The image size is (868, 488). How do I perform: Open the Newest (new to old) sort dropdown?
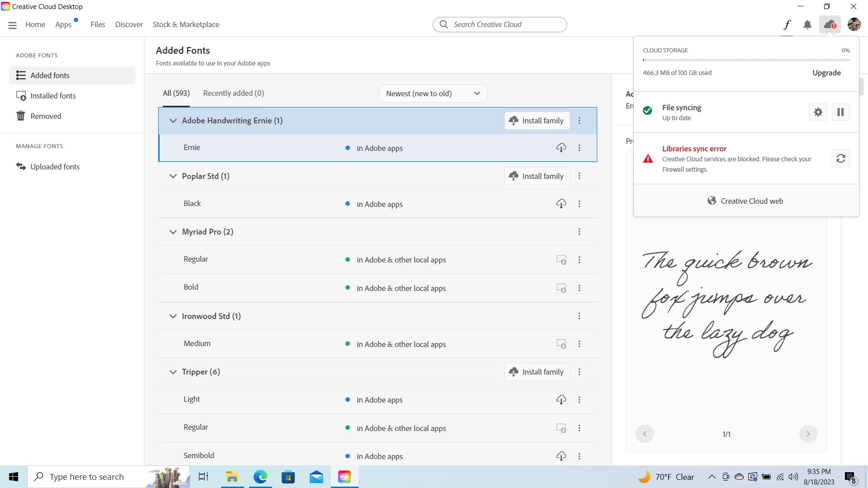click(x=433, y=94)
